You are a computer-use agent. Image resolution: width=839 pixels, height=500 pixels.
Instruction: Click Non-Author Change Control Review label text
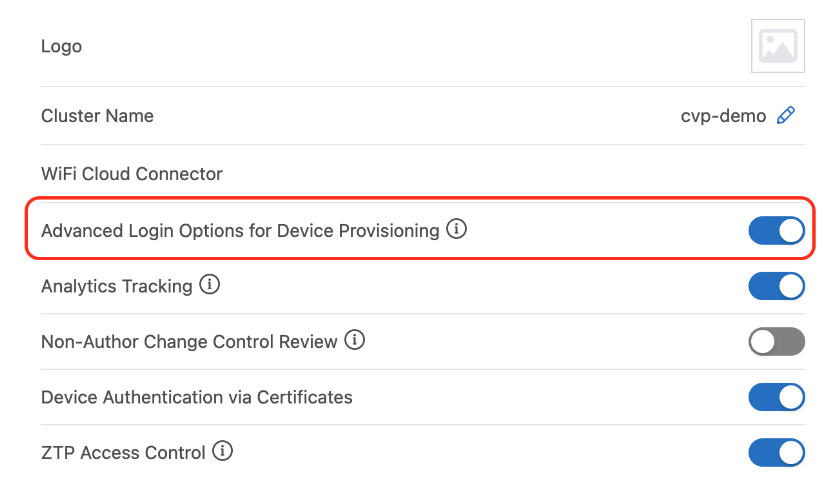pos(189,342)
